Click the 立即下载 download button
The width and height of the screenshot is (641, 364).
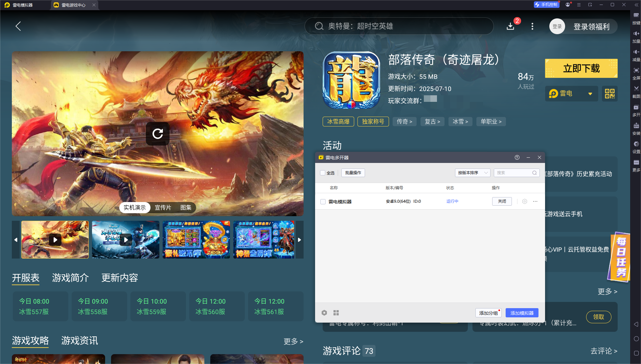pos(581,68)
